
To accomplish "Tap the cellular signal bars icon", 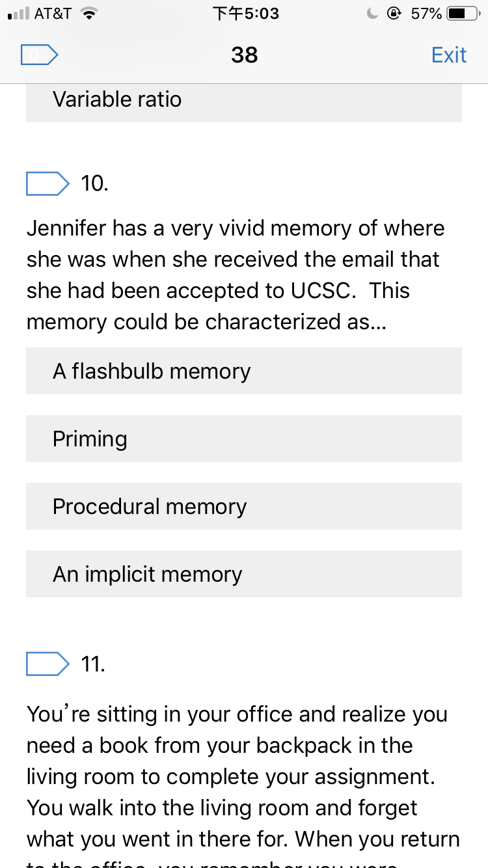I will point(18,14).
